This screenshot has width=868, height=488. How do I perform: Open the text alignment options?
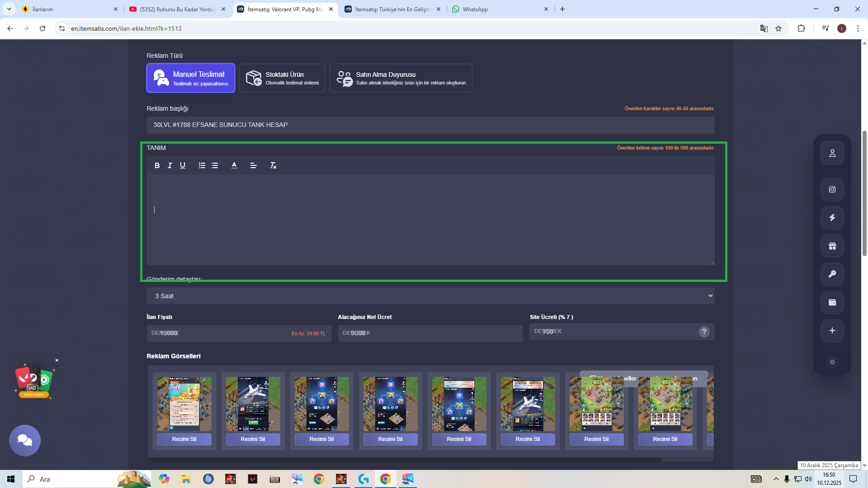tap(254, 165)
